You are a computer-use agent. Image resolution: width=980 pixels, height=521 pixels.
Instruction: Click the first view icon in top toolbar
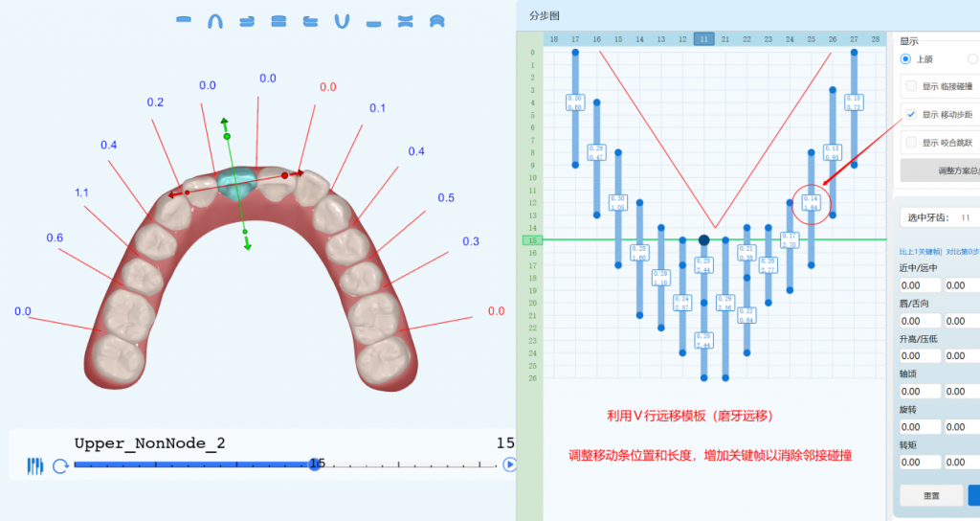[x=186, y=20]
